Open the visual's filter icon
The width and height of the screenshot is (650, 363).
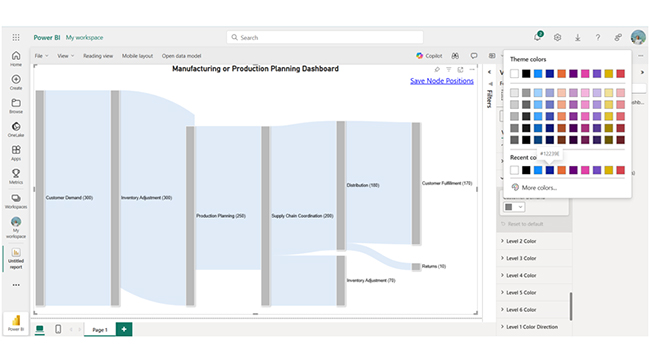point(449,70)
